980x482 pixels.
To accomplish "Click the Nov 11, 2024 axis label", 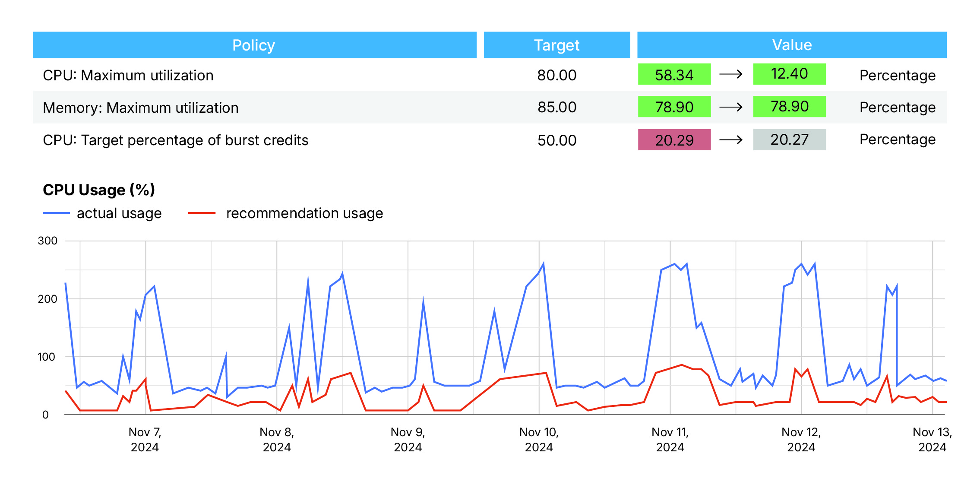I will tap(670, 440).
